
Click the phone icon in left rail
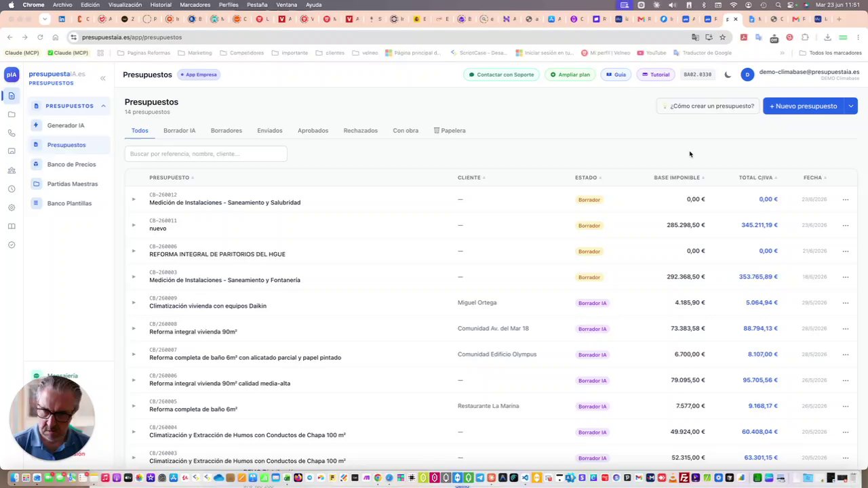[12, 133]
